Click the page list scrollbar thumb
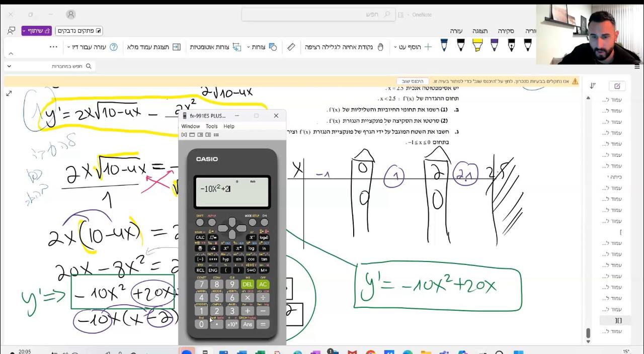Screen dimensions: 644x354 click(588, 333)
